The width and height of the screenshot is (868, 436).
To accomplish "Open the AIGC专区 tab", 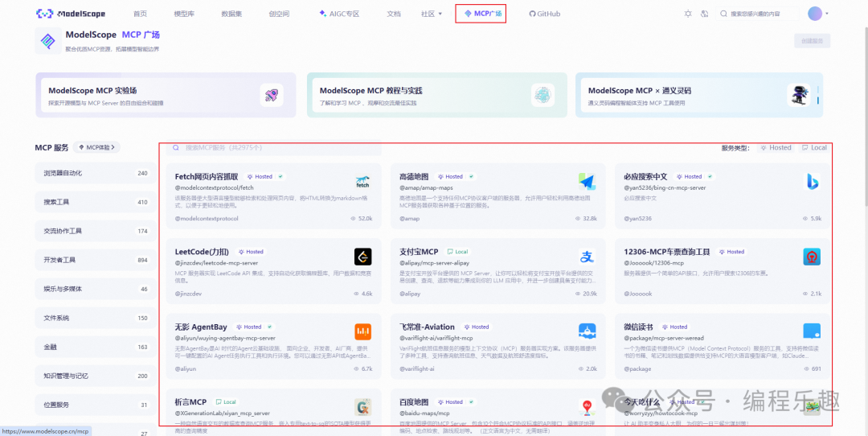I will click(339, 14).
